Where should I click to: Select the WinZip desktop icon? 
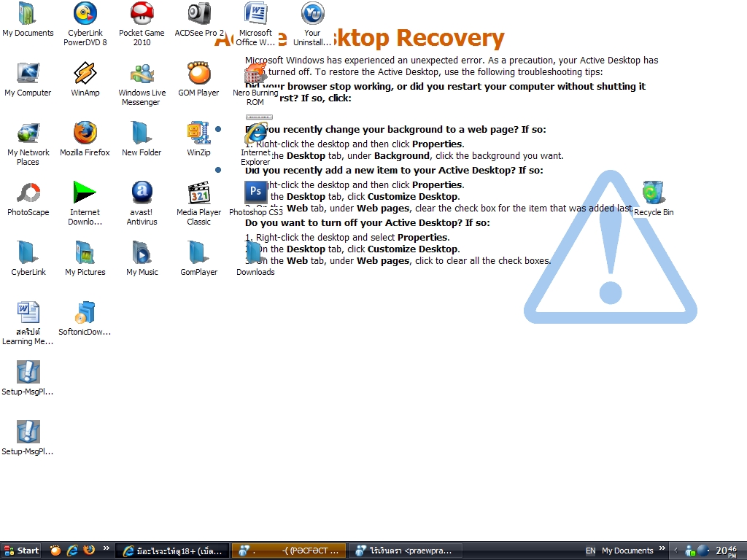198,139
